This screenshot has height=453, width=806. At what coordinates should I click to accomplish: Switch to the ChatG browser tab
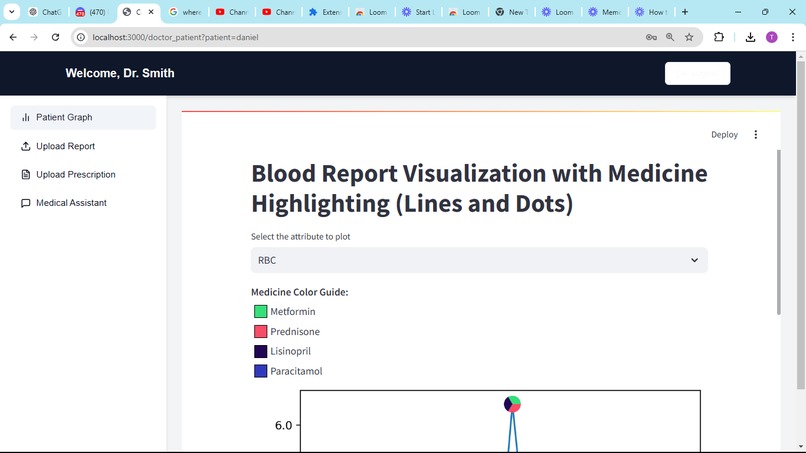point(45,12)
